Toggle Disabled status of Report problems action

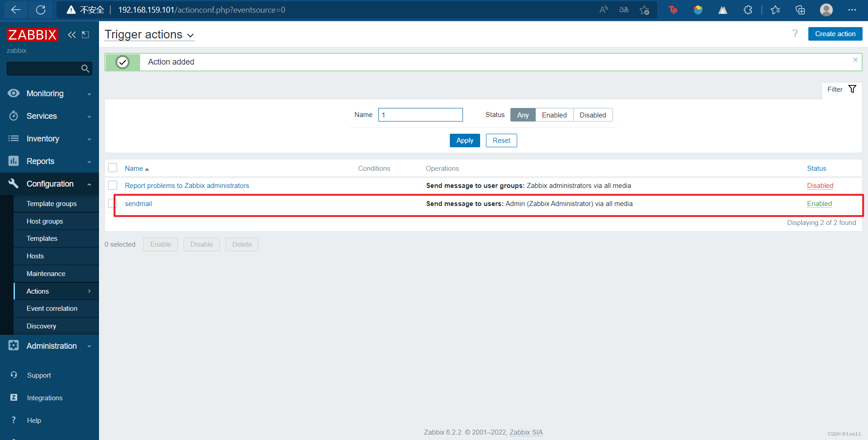click(x=820, y=186)
